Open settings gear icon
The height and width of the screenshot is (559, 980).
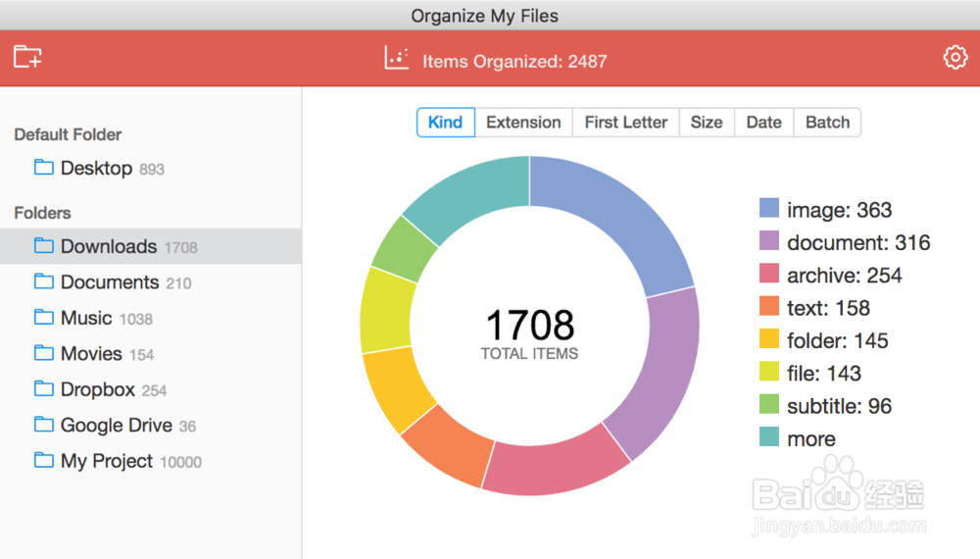tap(955, 57)
